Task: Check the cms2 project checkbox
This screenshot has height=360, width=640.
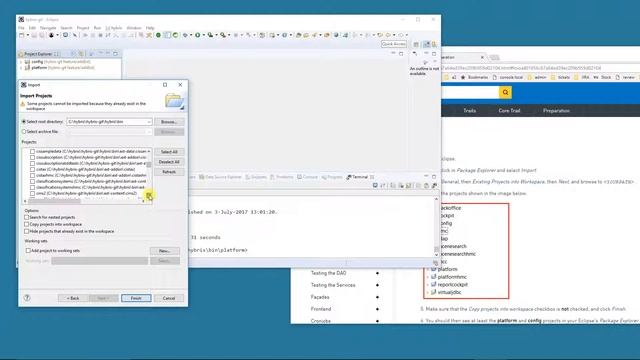Action: pyautogui.click(x=32, y=193)
